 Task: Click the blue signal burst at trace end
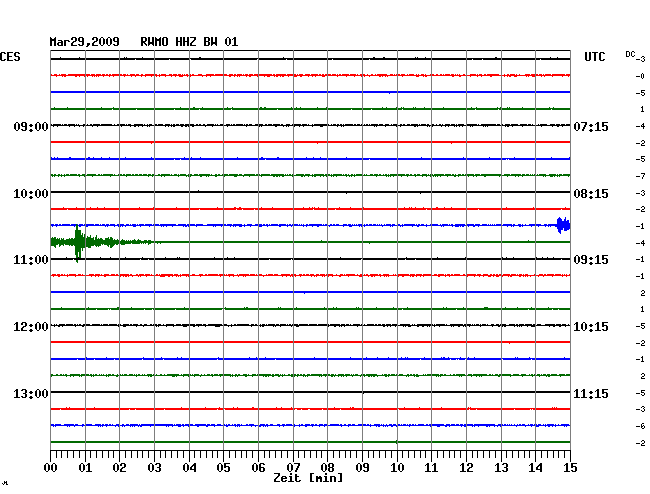(563, 225)
